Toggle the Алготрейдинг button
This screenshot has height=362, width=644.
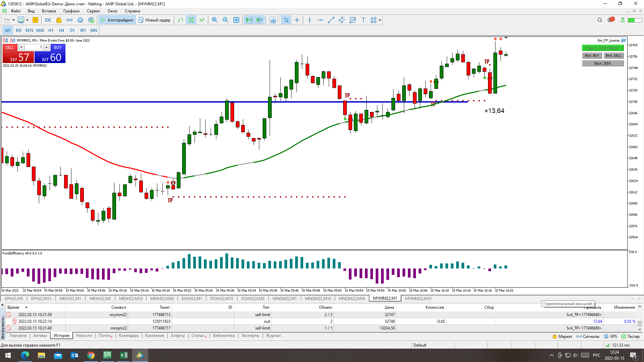point(117,20)
